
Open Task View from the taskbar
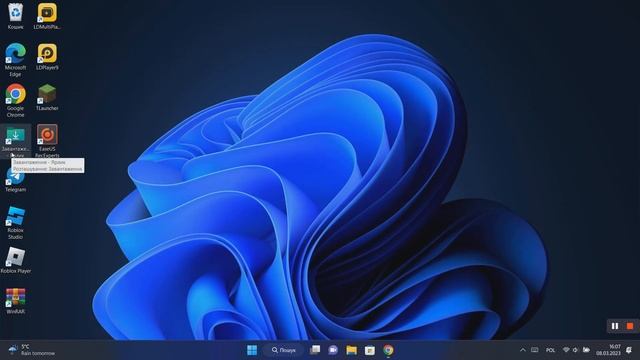click(x=315, y=350)
